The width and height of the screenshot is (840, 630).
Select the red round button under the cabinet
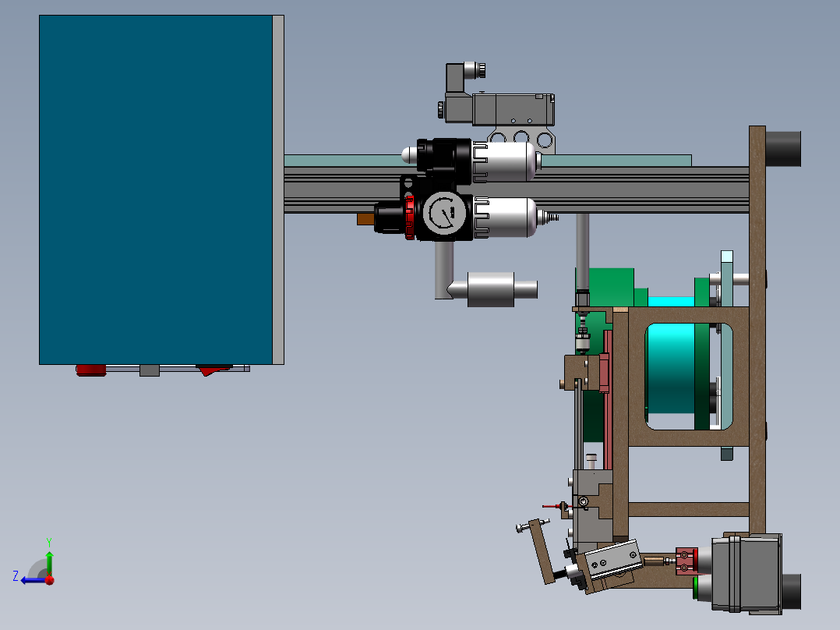(x=91, y=370)
